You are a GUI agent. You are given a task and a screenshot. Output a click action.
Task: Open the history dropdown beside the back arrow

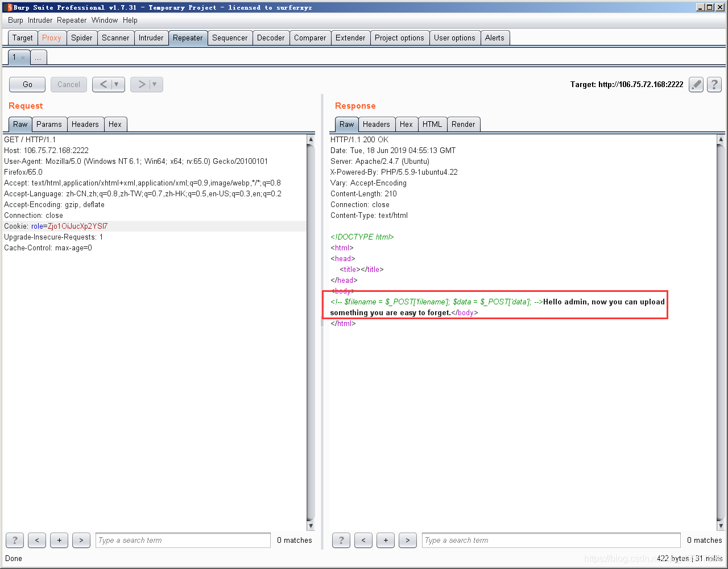[x=117, y=84]
